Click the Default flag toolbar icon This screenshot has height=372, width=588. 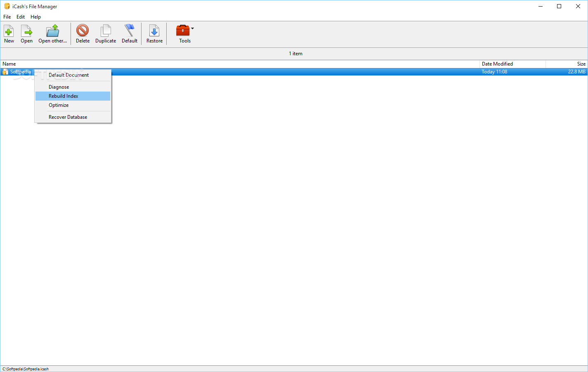(130, 31)
